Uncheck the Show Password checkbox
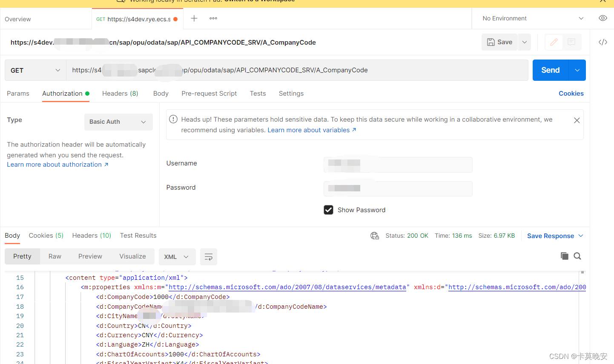614x364 pixels. tap(328, 210)
